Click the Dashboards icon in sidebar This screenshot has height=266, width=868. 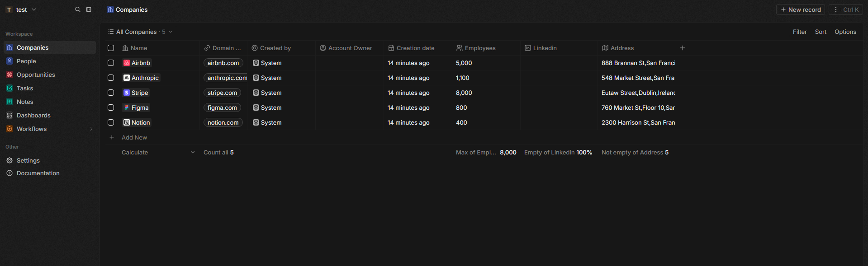pyautogui.click(x=9, y=115)
